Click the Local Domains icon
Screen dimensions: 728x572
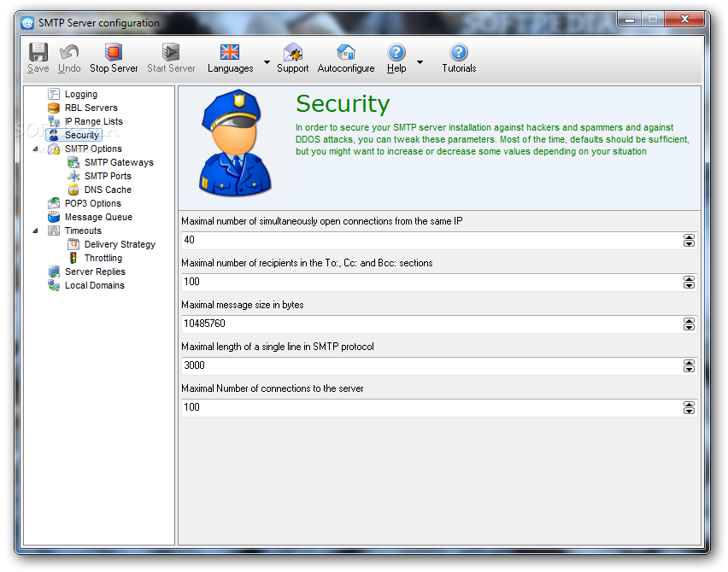54,285
